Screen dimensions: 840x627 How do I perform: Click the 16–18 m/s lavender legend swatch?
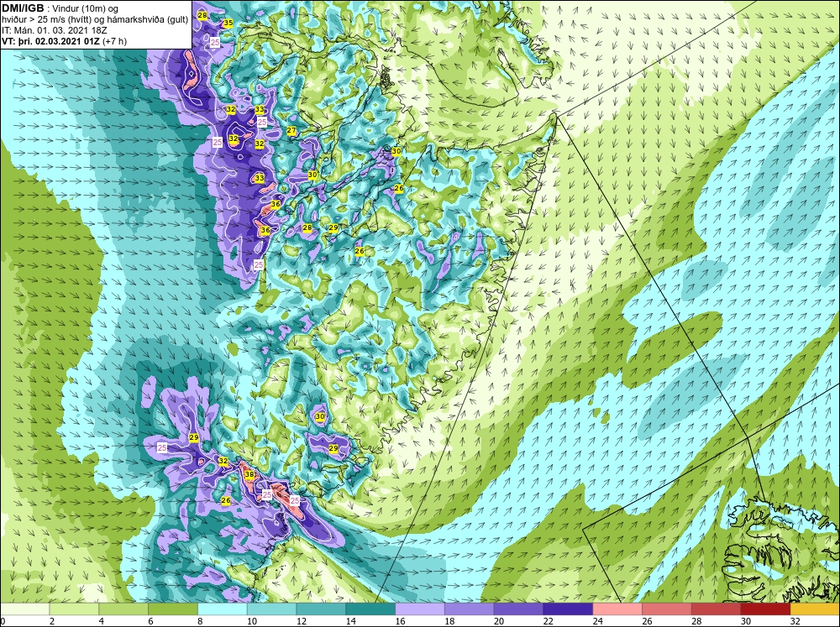(x=420, y=609)
